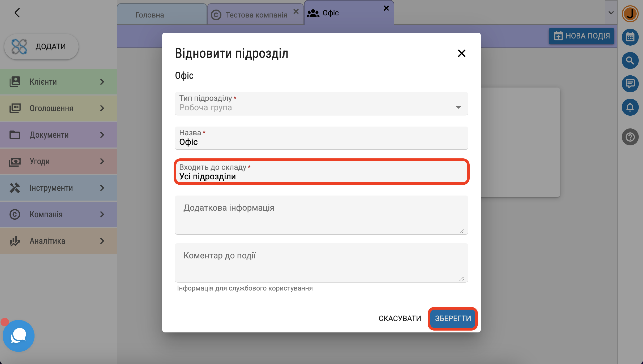
Task: Expand the tabs overflow chevron
Action: (611, 13)
